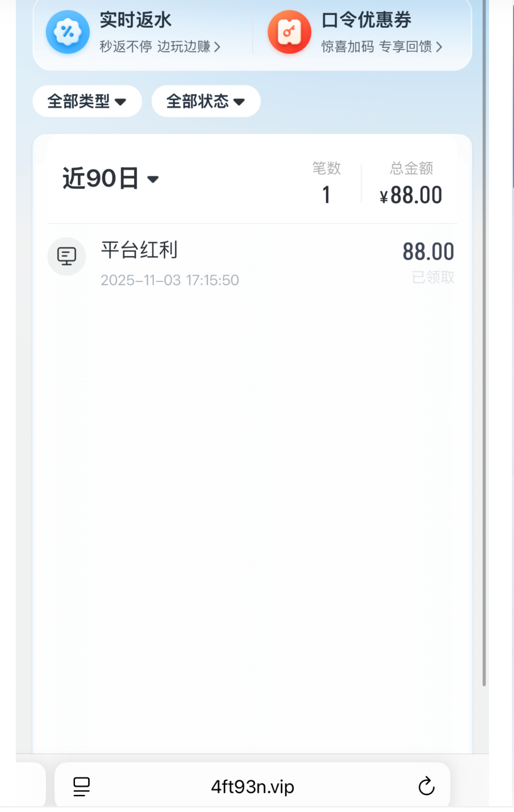Click the 4ft93n.vip address bar

tap(252, 786)
